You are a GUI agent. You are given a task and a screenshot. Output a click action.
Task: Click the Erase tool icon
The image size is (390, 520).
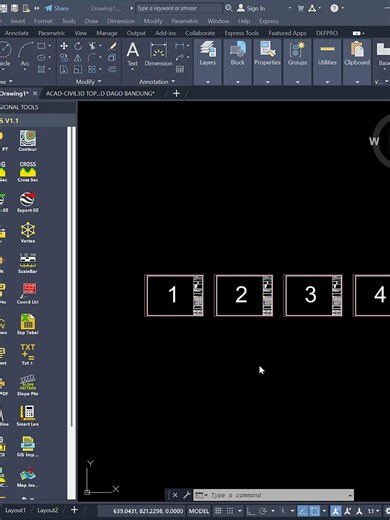point(112,46)
